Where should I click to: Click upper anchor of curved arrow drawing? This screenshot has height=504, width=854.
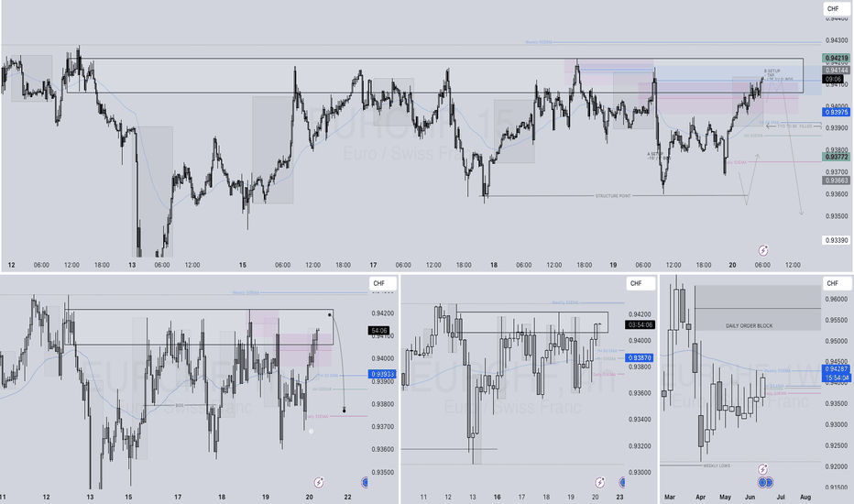coord(330,314)
